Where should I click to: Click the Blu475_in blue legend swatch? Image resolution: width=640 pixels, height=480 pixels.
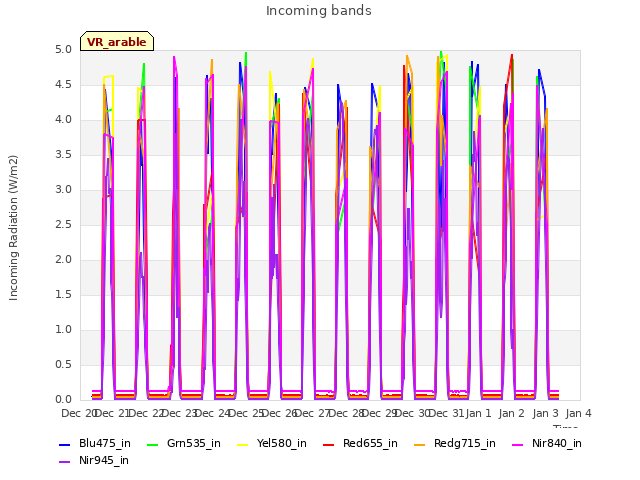[64, 444]
